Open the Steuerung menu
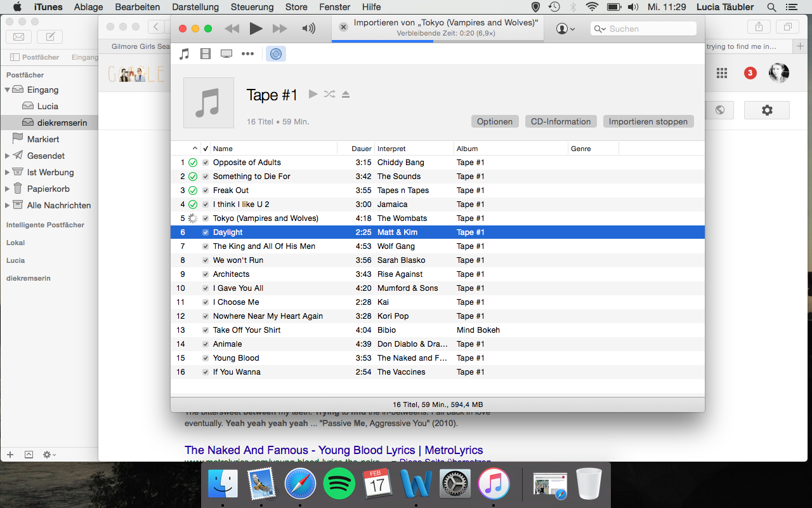The width and height of the screenshot is (812, 508). tap(252, 7)
